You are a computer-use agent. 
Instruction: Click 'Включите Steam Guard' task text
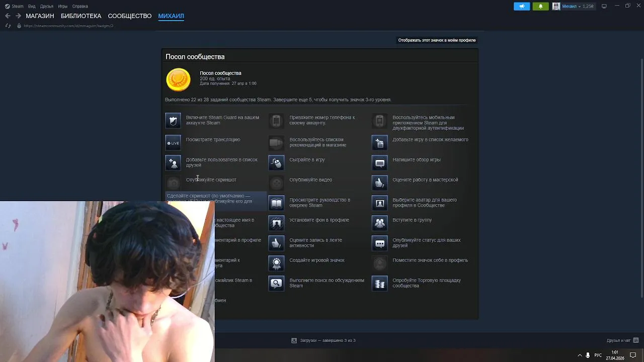(222, 120)
